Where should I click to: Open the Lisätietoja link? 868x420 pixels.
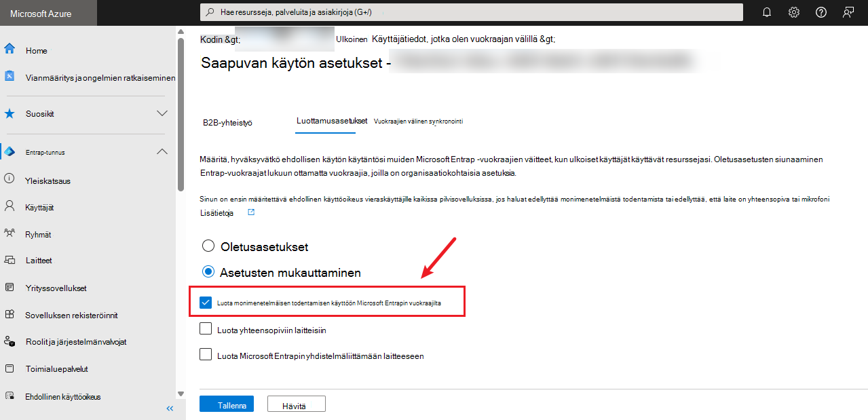pos(217,212)
